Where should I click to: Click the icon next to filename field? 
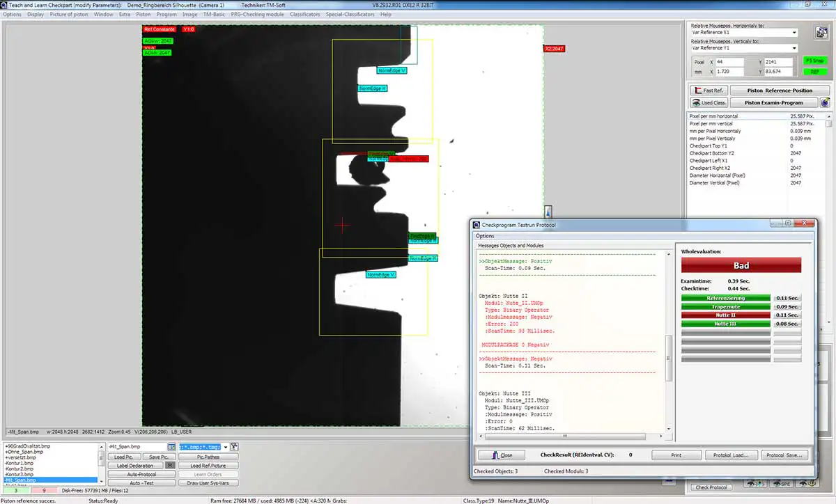pyautogui.click(x=171, y=447)
